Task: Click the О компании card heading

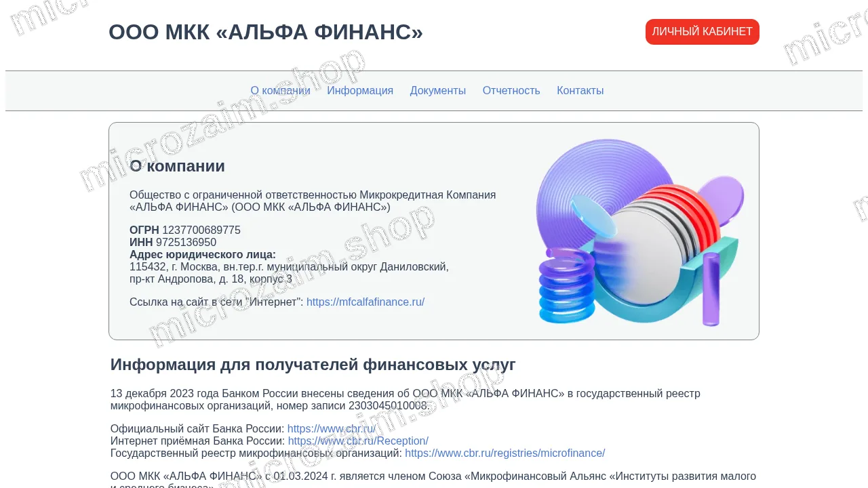Action: coord(177,166)
